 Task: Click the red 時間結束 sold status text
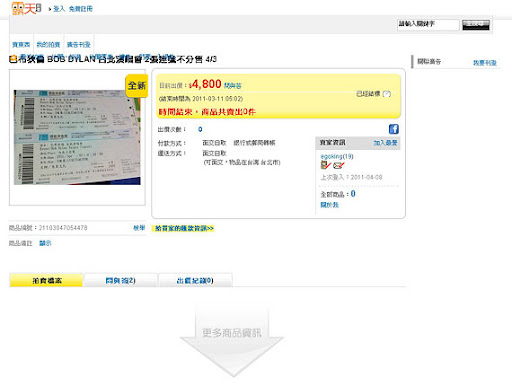[207, 112]
